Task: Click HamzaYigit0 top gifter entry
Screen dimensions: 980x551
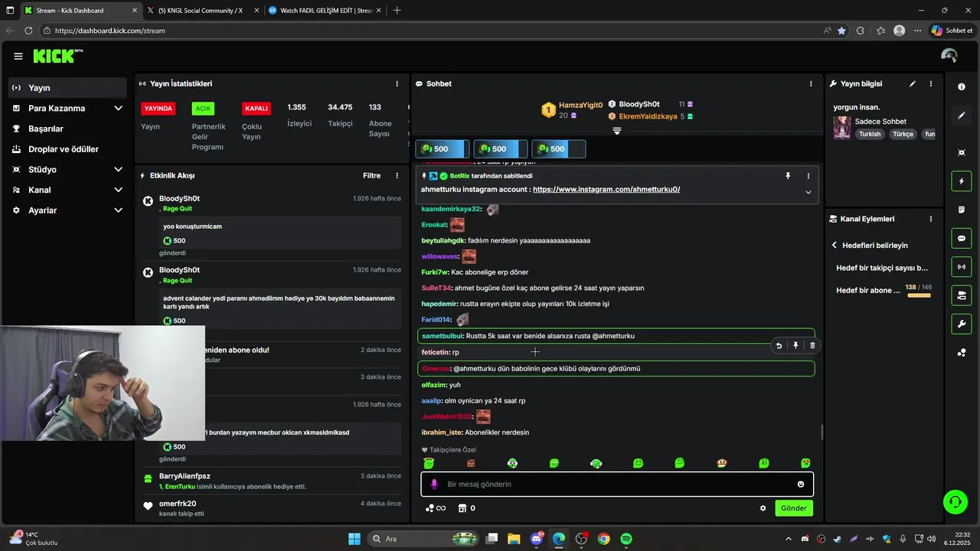Action: (x=572, y=110)
